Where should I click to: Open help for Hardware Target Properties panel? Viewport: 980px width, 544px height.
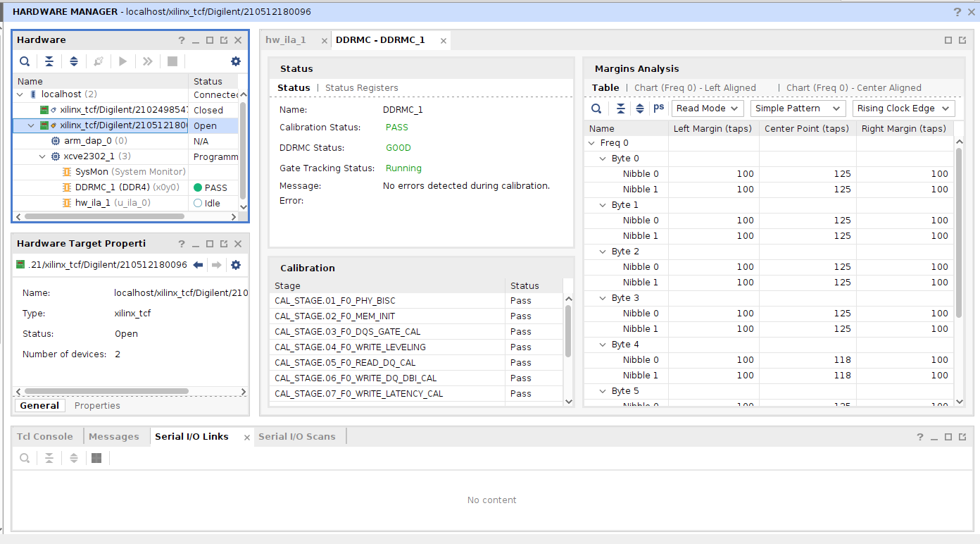182,244
